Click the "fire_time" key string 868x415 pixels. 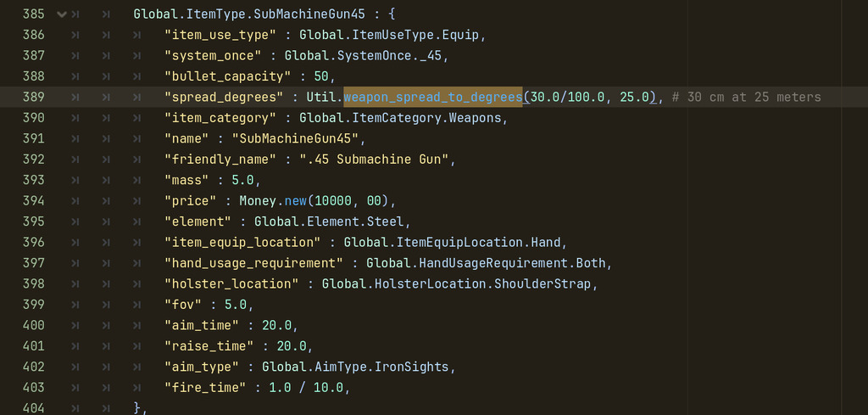point(202,387)
